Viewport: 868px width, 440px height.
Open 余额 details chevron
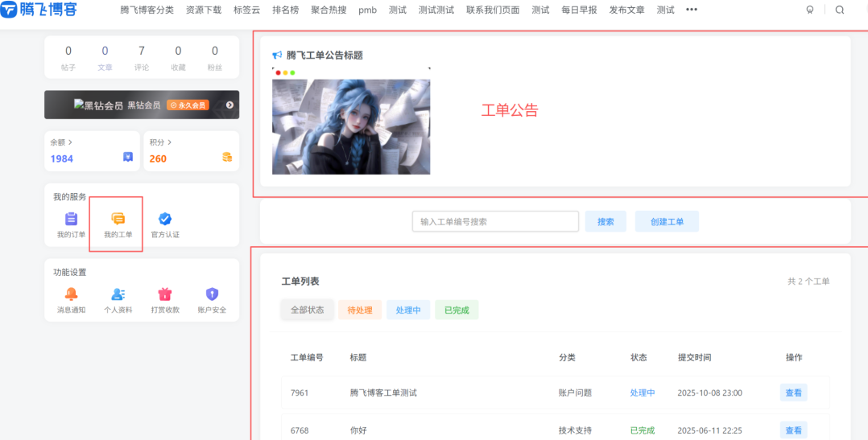click(x=70, y=142)
